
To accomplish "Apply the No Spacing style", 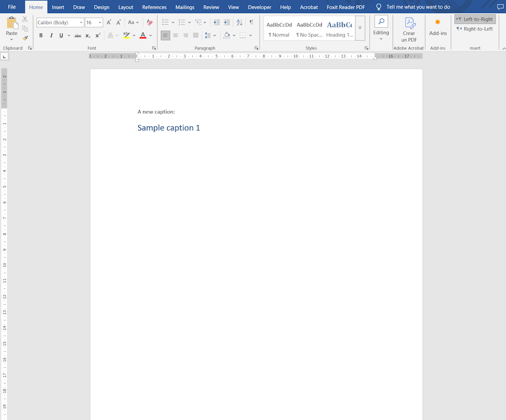I will click(309, 29).
